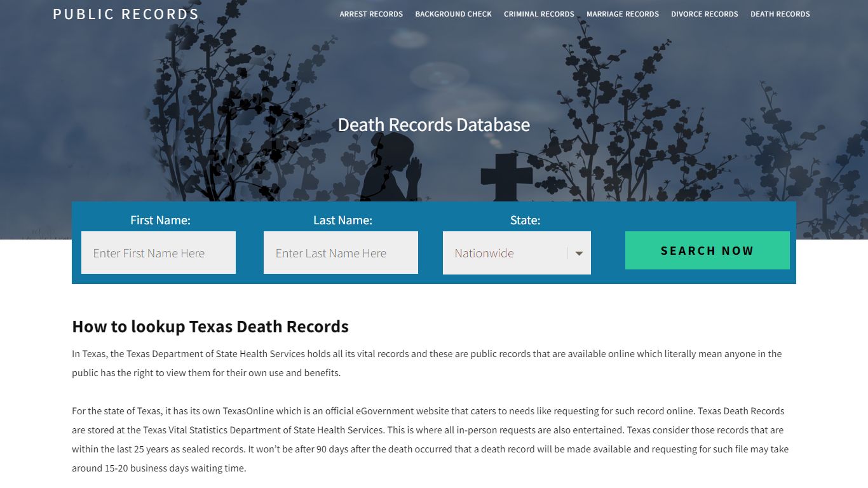Click the 'Last Name:' label
The height and width of the screenshot is (488, 868).
[342, 220]
